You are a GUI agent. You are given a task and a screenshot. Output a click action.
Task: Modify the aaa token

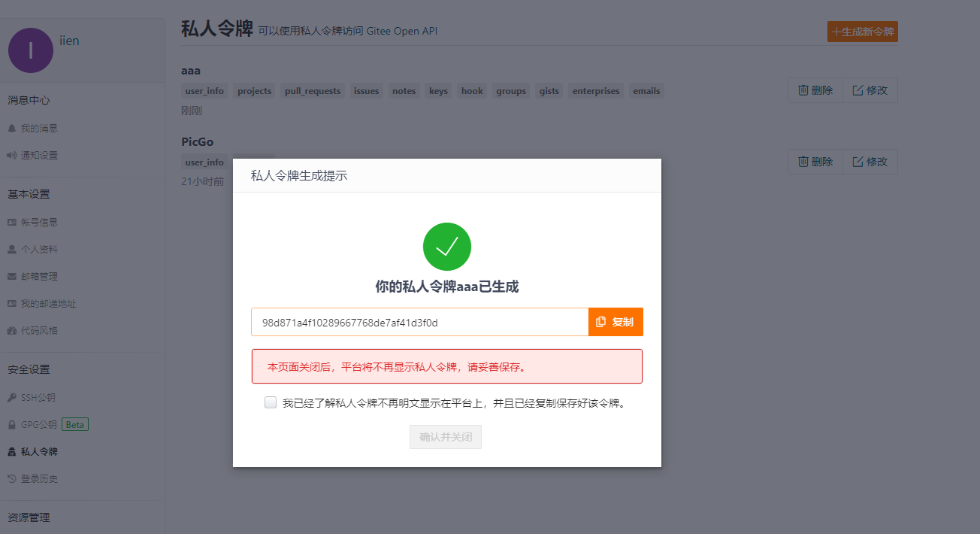click(870, 90)
